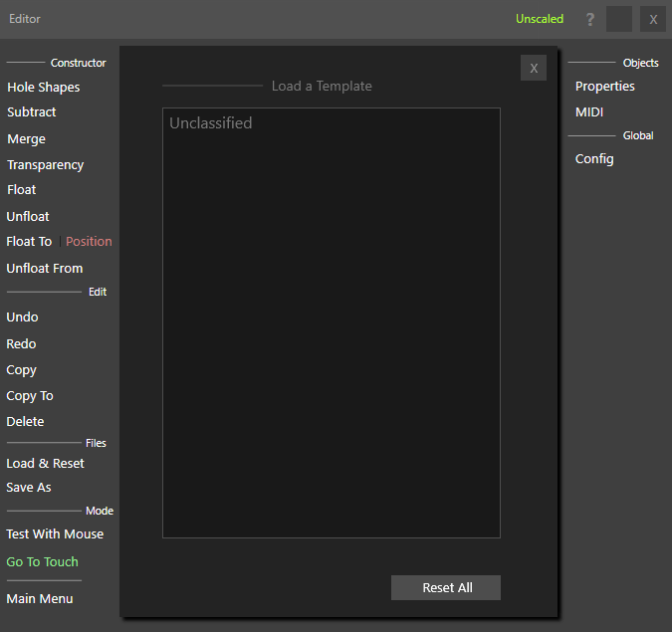Redo the last edit
This screenshot has width=672, height=632.
(21, 343)
